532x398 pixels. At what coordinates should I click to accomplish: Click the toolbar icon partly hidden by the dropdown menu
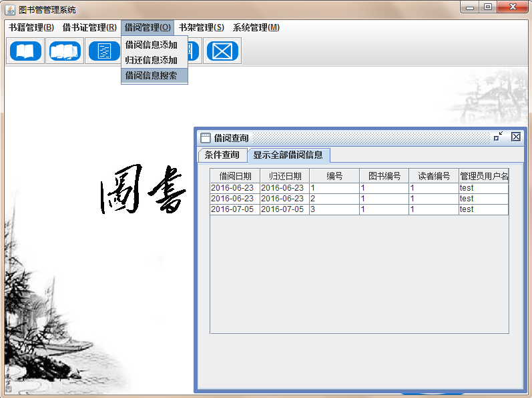(195, 51)
